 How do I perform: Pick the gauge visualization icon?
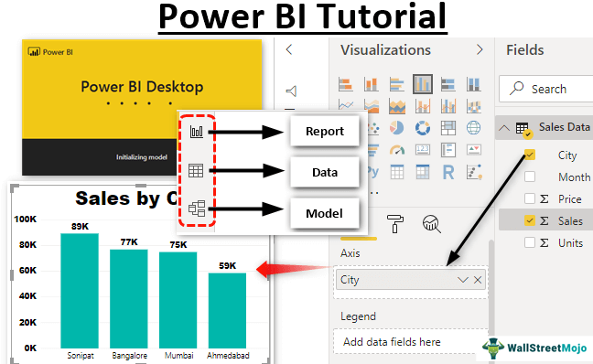[x=397, y=150]
